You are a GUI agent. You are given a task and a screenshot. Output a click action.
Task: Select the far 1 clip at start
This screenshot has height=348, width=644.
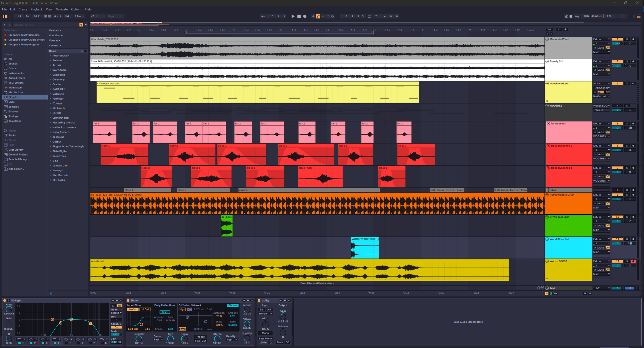tap(104, 124)
